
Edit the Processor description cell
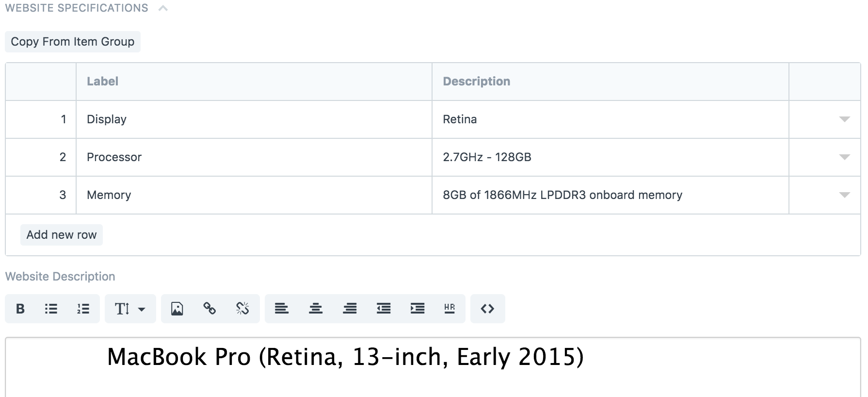[x=610, y=157]
